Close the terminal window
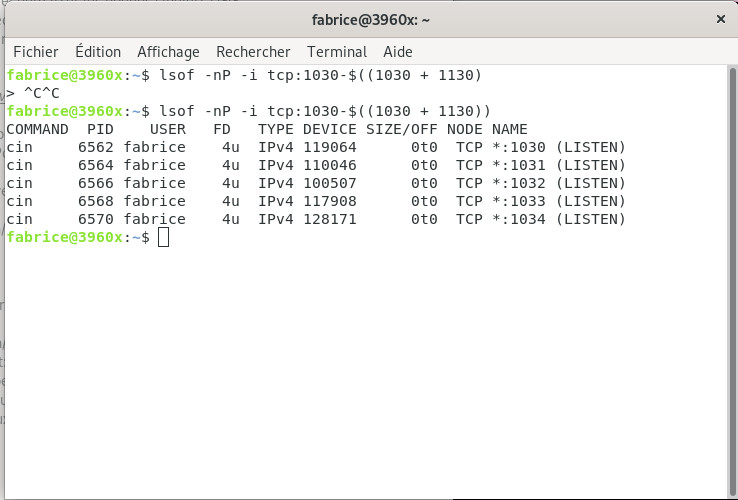 [x=720, y=19]
